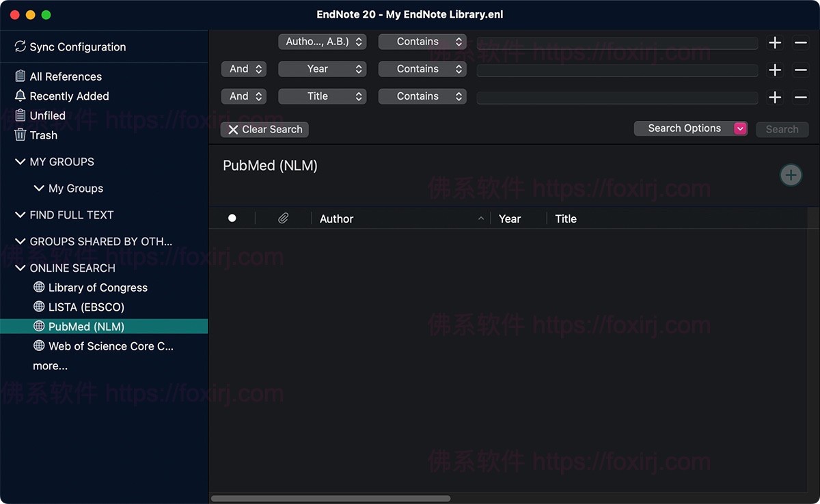Click the Clear Search button

point(264,129)
